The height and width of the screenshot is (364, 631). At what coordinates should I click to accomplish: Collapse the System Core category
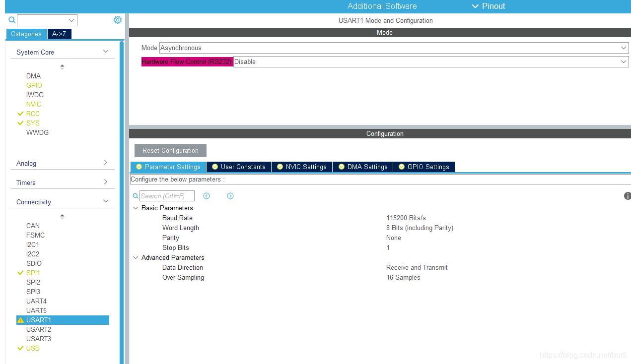[x=105, y=52]
